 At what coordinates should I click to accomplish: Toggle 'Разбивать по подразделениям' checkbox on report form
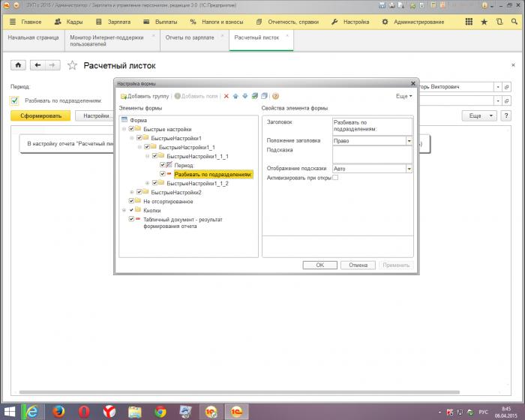14,100
